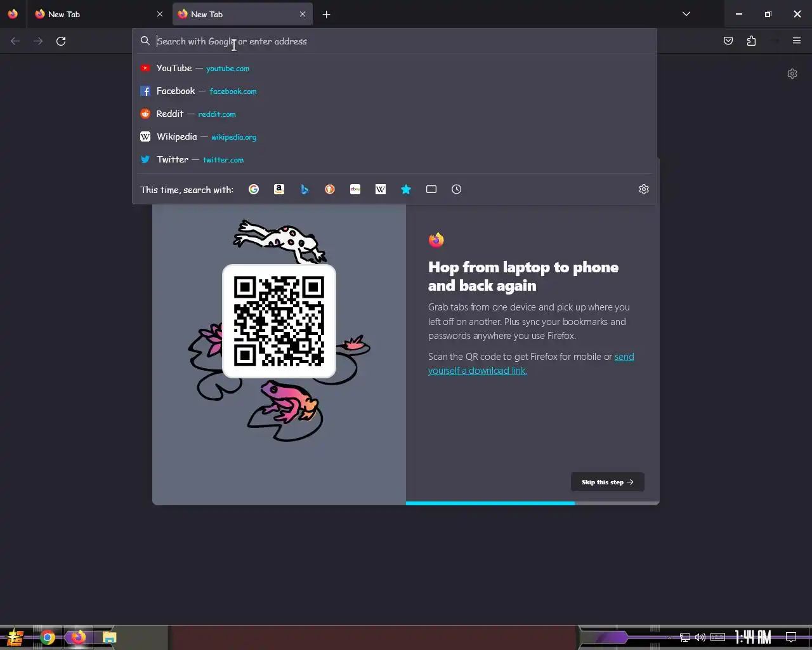Choose the Facebook suggestion
This screenshot has width=812, height=650.
(x=395, y=91)
